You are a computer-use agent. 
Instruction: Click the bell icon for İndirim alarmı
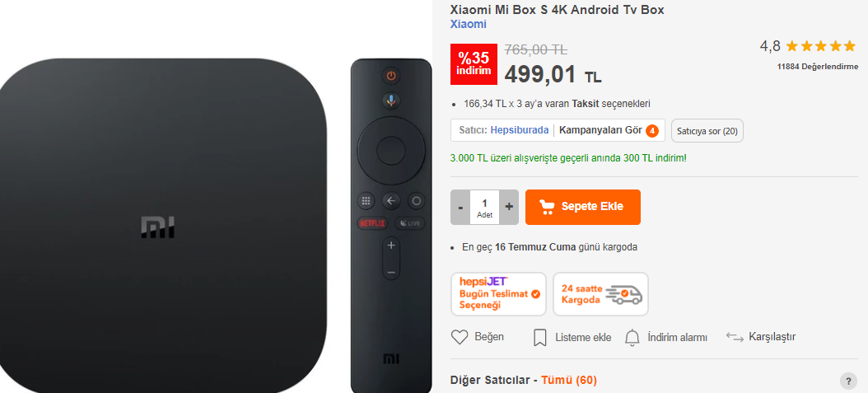click(x=632, y=338)
